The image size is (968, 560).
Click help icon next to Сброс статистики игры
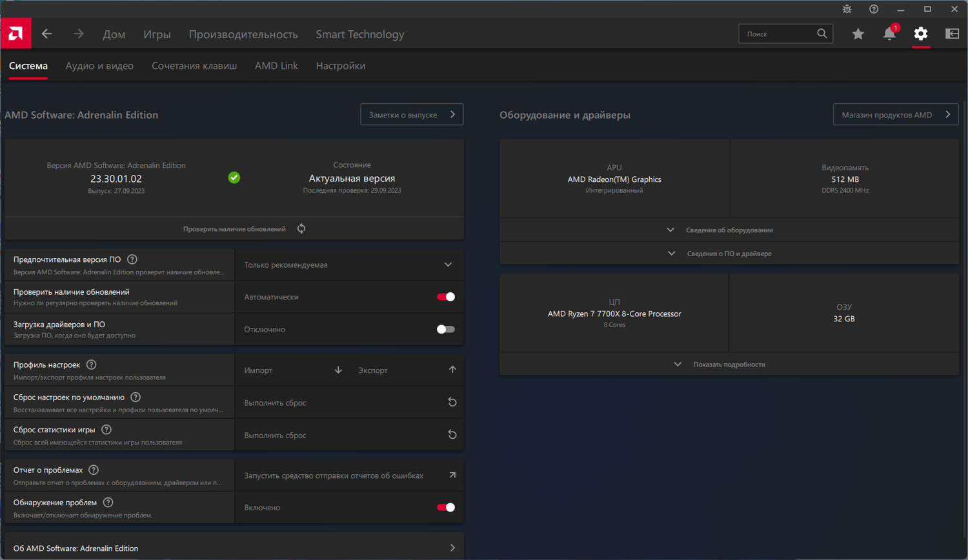(x=106, y=429)
